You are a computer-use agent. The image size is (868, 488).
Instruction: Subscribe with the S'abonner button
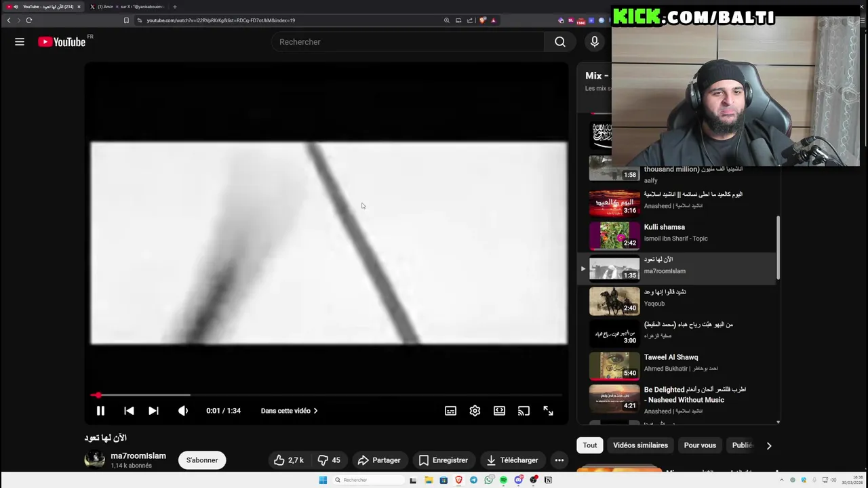pos(202,460)
